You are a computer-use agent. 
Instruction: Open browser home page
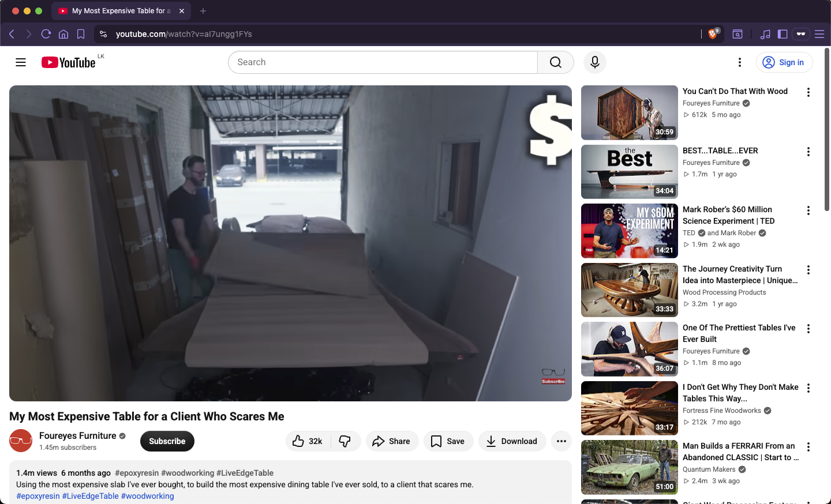click(63, 34)
